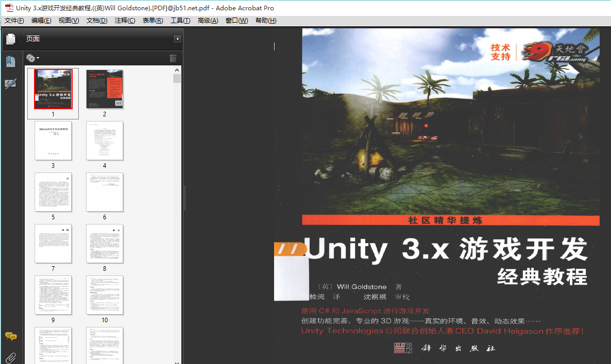The image size is (611, 364).
Task: Select page 5 thumbnail
Action: [53, 192]
